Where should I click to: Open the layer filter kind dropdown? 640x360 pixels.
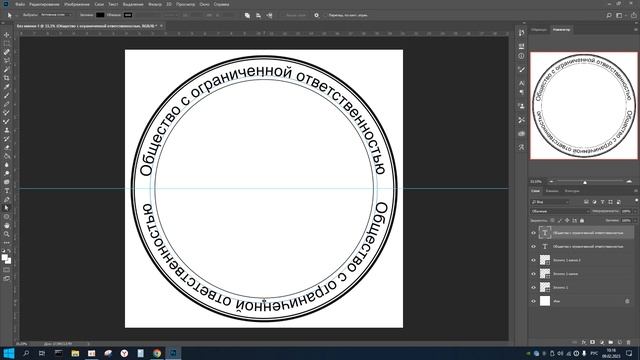click(x=550, y=202)
